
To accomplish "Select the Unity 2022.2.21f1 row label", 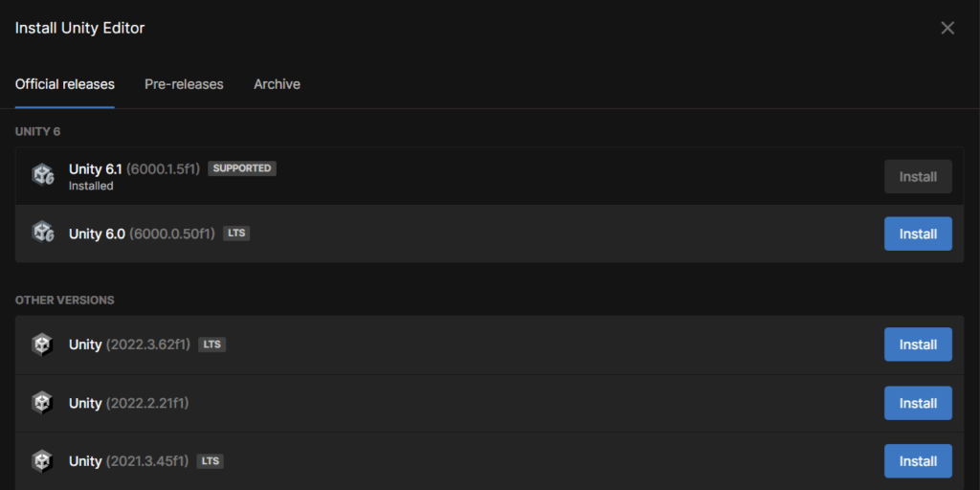I will (129, 403).
